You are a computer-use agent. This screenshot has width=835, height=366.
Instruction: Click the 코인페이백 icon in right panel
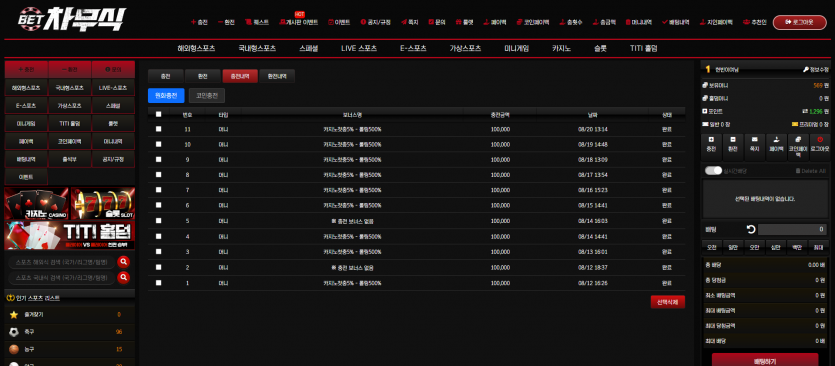798,140
